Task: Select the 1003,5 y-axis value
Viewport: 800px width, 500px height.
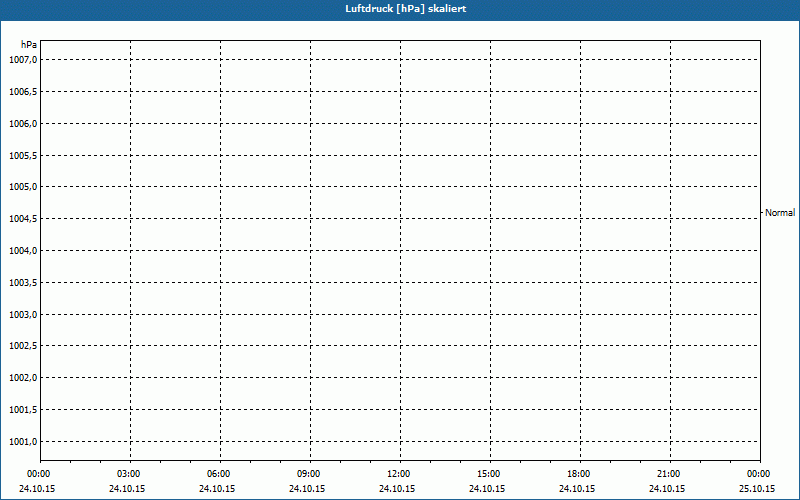Action: pos(22,283)
